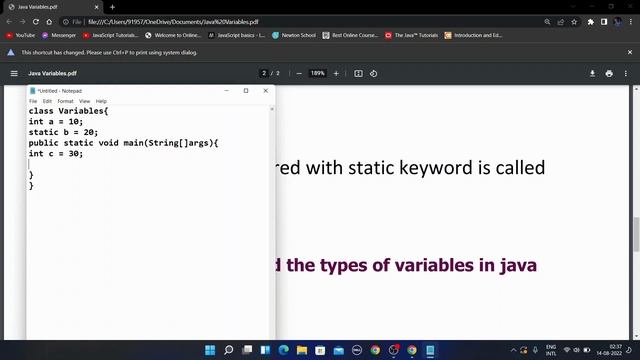The image size is (640, 360).
Task: Open Chrome profile avatar
Action: pyautogui.click(x=618, y=22)
